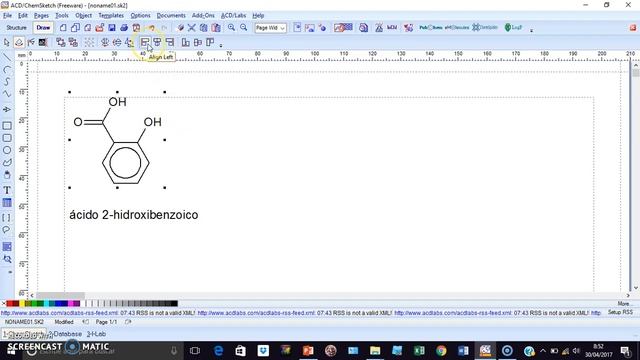Go to the next page arrow

click(x=128, y=322)
